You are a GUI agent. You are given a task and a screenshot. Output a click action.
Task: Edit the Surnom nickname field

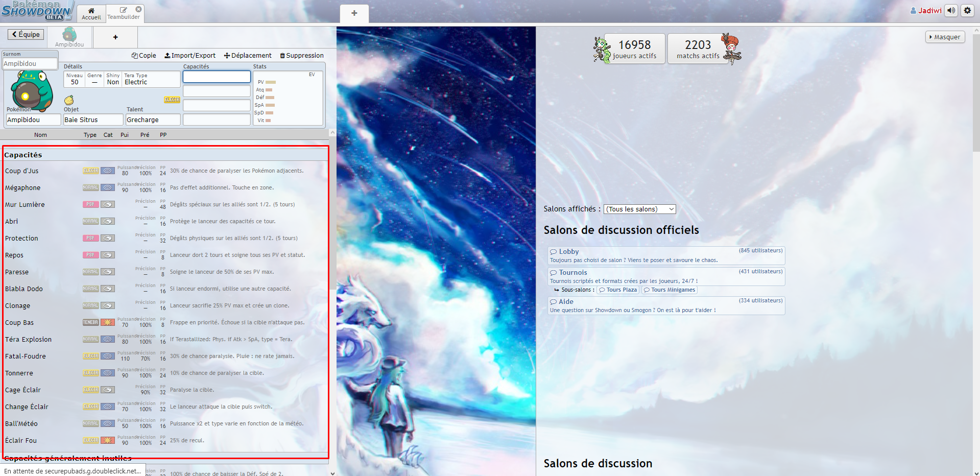point(30,63)
